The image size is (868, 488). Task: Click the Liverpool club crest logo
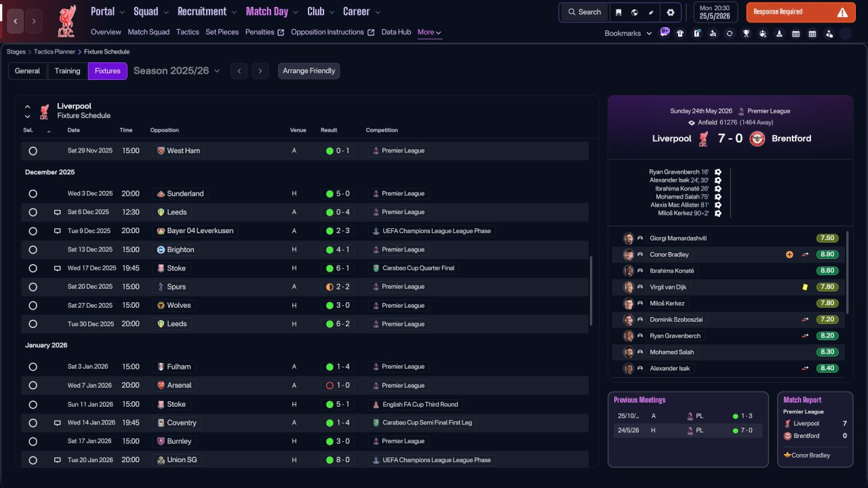(x=67, y=21)
